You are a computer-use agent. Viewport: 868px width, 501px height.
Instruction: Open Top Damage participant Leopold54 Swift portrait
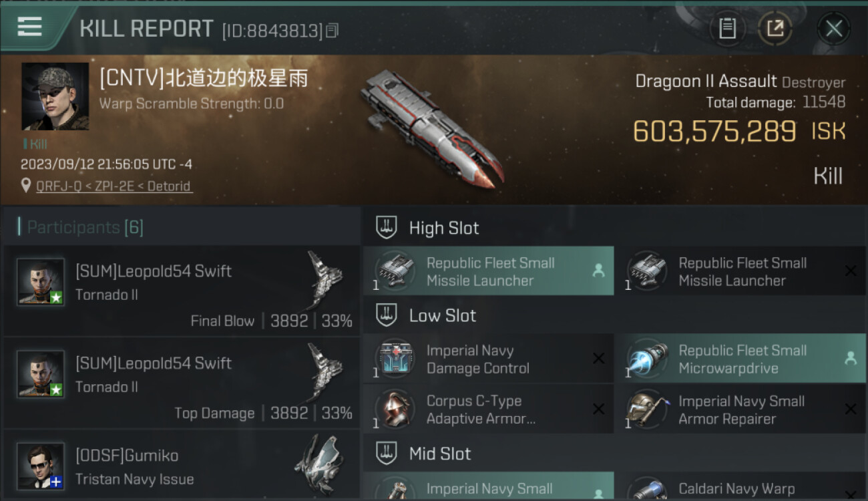pos(41,374)
